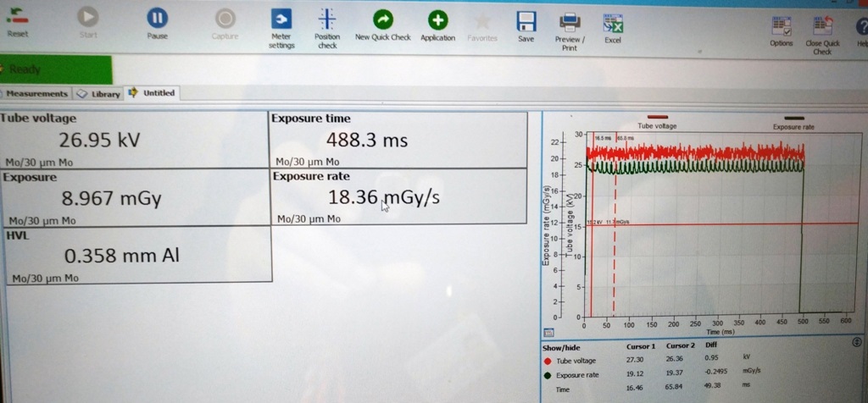
Task: Select the Untitled tab
Action: [153, 93]
